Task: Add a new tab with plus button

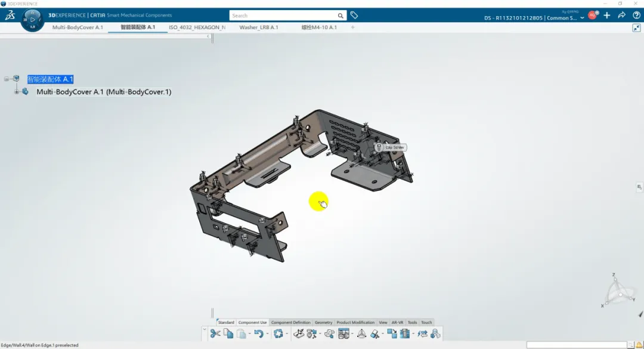Action: click(352, 27)
